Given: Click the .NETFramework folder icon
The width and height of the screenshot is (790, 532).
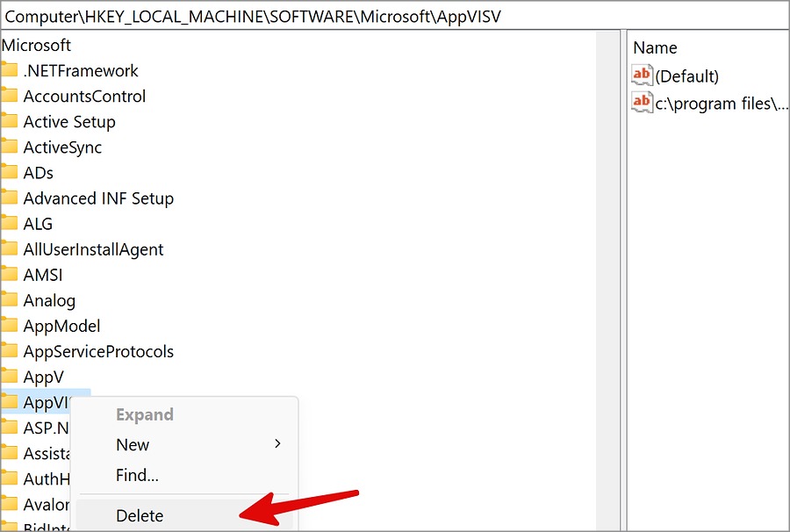Looking at the screenshot, I should click(9, 69).
